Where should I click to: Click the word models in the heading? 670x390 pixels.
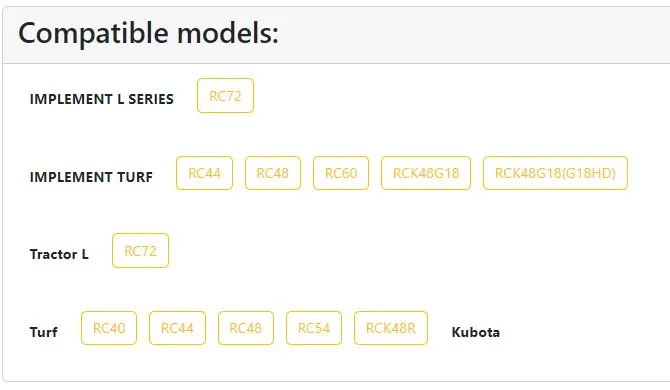coord(228,33)
